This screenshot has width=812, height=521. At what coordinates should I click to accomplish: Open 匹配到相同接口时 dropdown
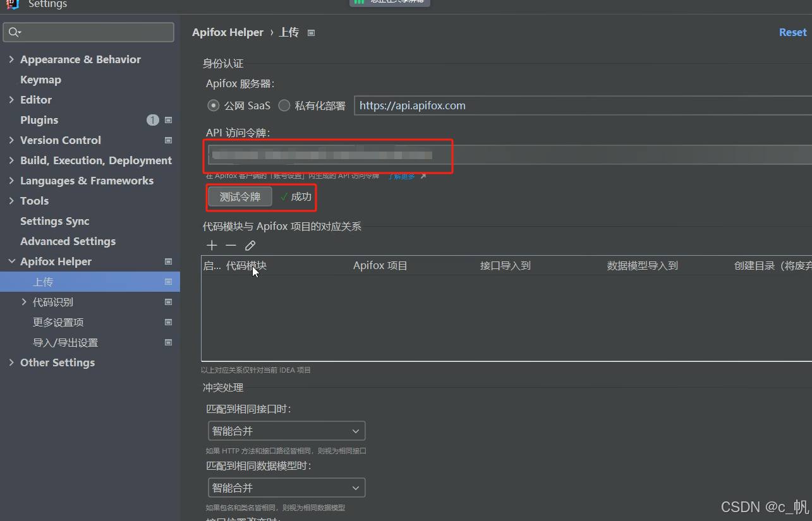tap(287, 431)
